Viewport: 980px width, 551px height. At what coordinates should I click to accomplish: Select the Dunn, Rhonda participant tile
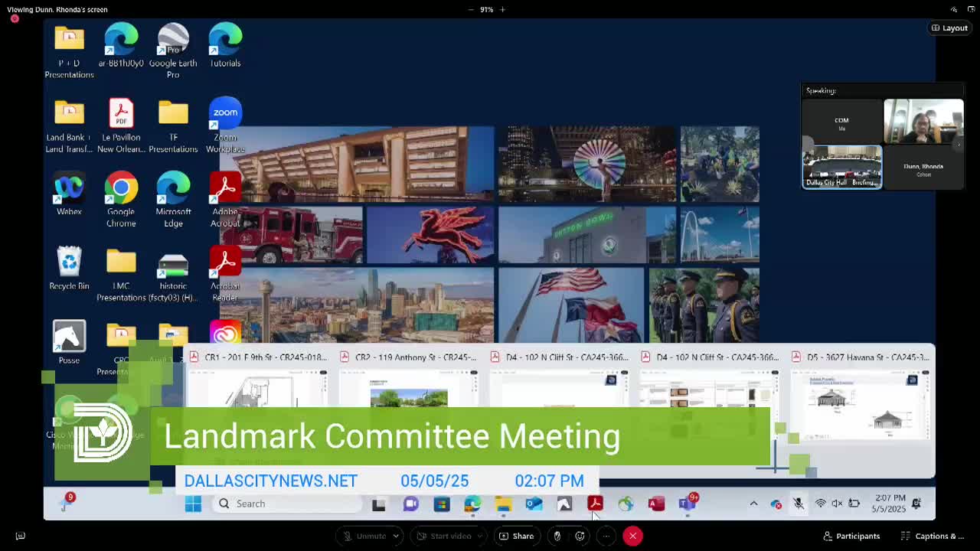923,166
